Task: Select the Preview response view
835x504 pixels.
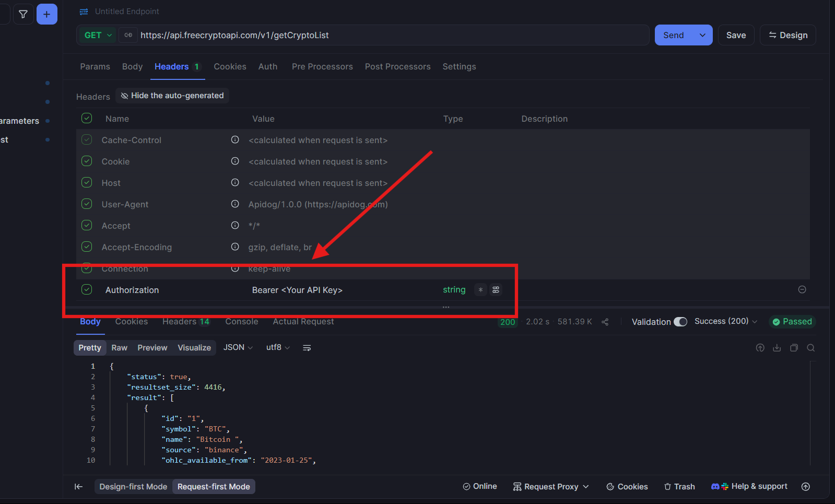Action: (x=152, y=348)
